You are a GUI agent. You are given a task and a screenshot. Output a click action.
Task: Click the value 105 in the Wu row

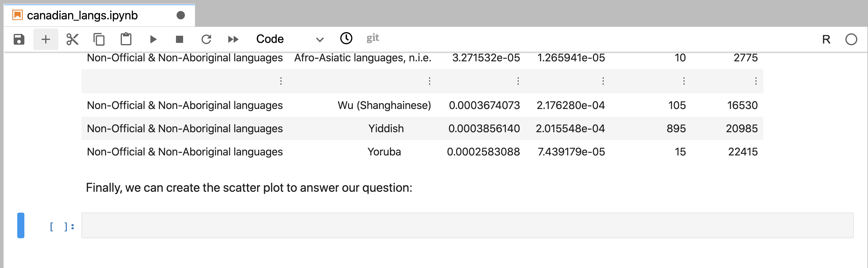point(677,105)
